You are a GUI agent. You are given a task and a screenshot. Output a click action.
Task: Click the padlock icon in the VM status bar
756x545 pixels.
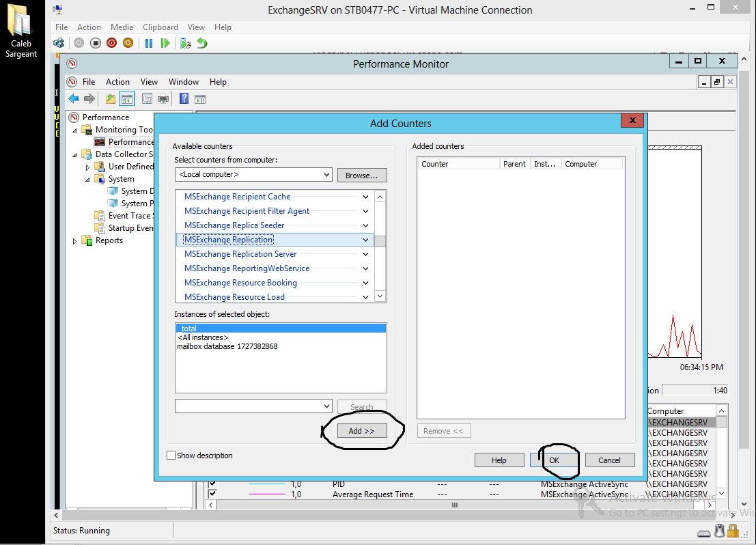(x=733, y=531)
